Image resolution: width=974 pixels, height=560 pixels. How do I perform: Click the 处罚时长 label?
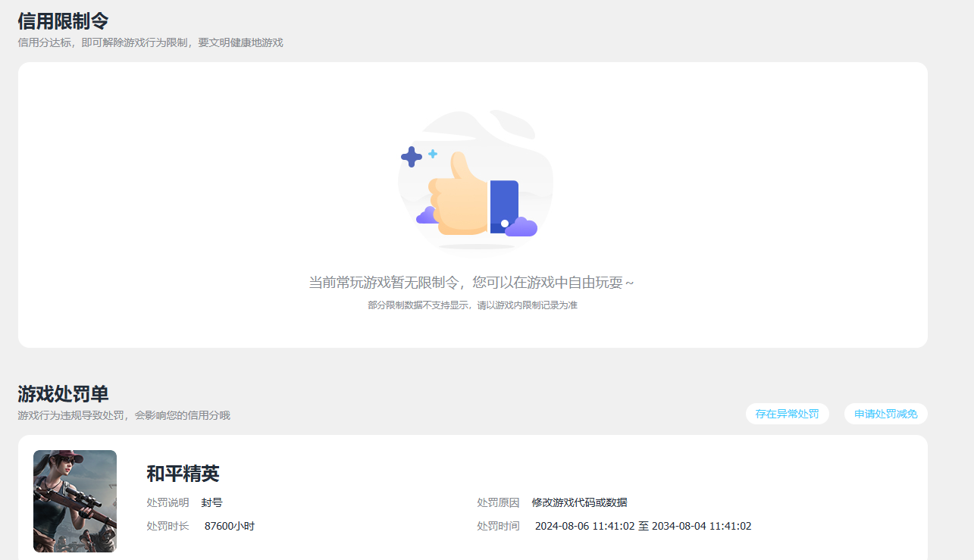point(168,526)
